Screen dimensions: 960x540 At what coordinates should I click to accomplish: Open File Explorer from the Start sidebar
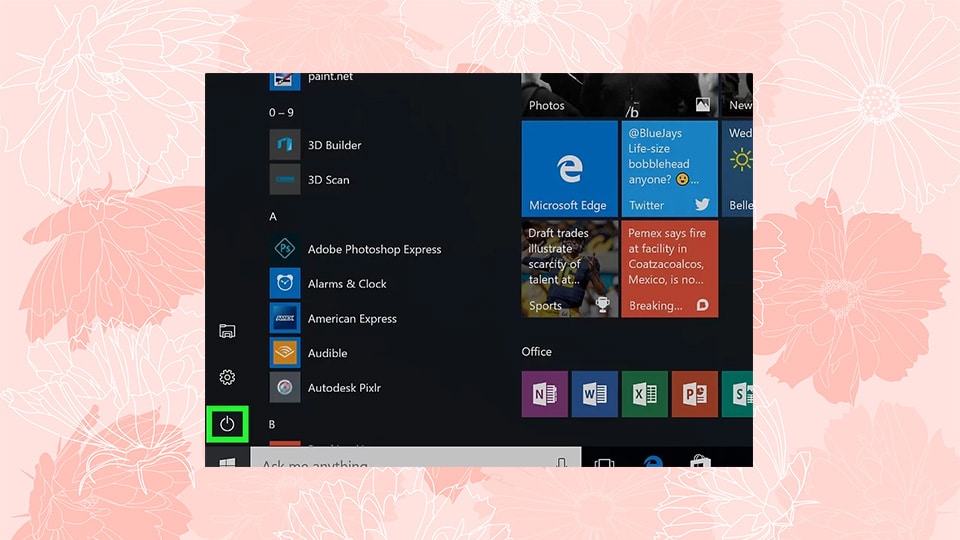coord(227,331)
